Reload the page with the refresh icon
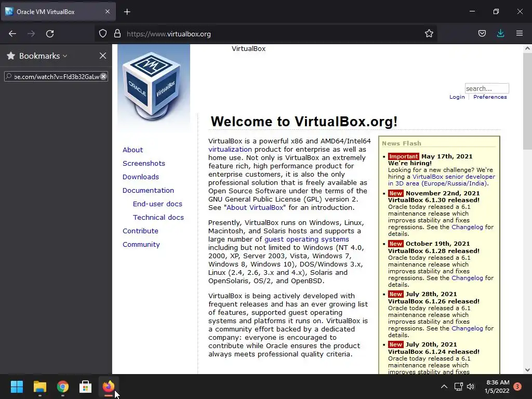This screenshot has height=399, width=532. click(50, 34)
